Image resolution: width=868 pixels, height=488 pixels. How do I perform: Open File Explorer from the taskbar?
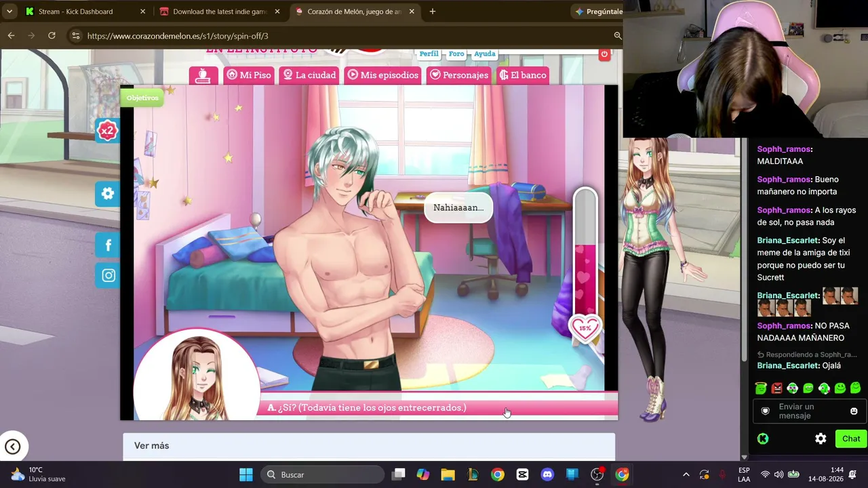point(448,474)
